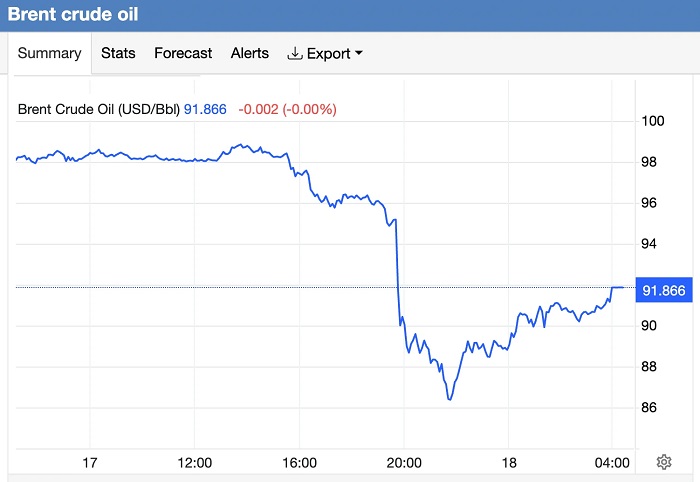Click the 86 price axis label
The image size is (700, 482).
tap(650, 408)
